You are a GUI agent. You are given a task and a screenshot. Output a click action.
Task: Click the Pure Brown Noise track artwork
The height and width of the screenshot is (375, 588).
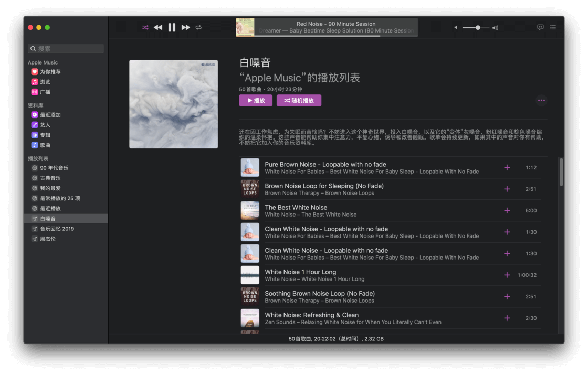(250, 168)
